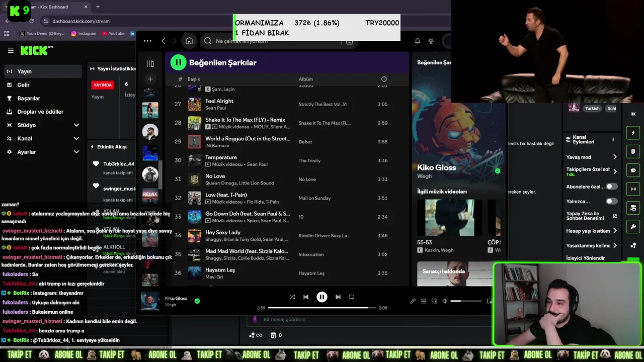Click the lightning bolt panel icon
This screenshot has width=644, height=362.
click(x=633, y=133)
